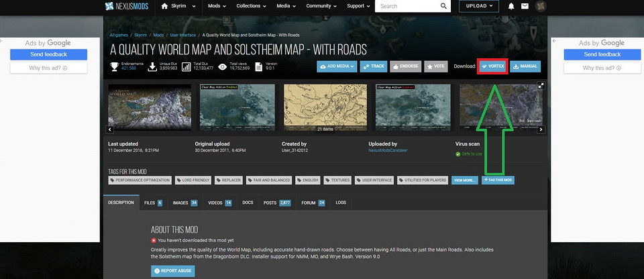Screen dimensions: 644x279
Task: Open the Mods dropdown menu
Action: click(217, 6)
